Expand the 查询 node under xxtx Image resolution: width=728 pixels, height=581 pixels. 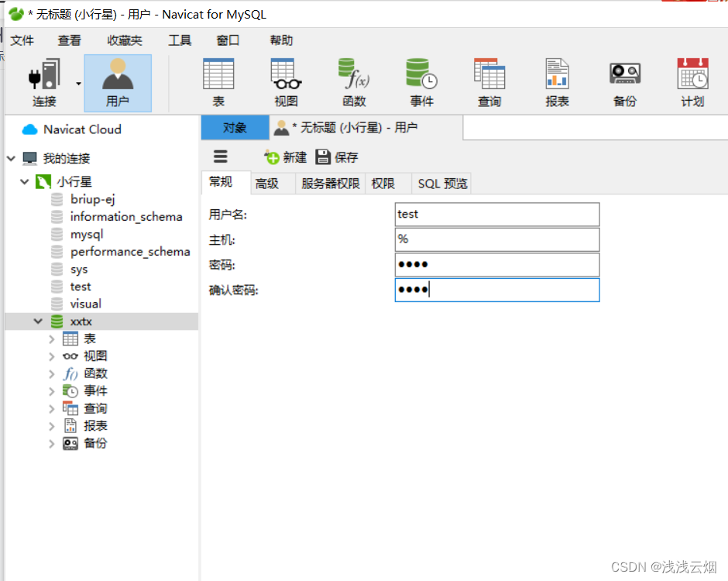tap(52, 409)
